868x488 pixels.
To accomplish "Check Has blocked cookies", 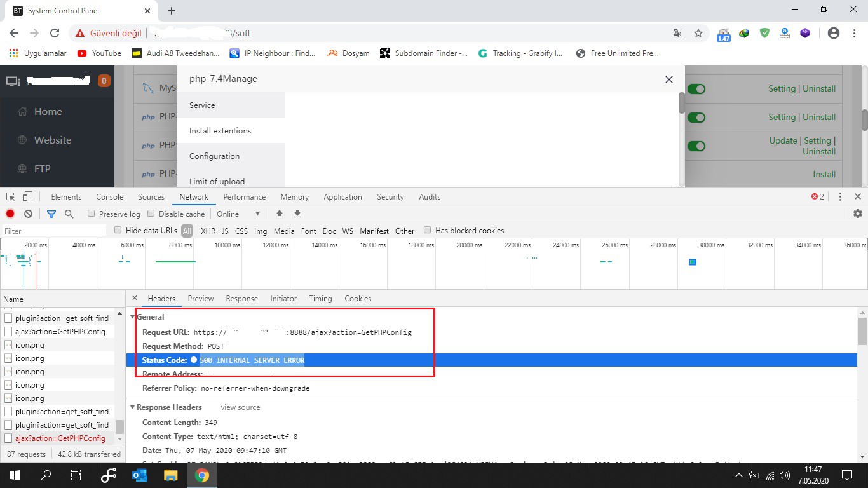I will [x=428, y=230].
